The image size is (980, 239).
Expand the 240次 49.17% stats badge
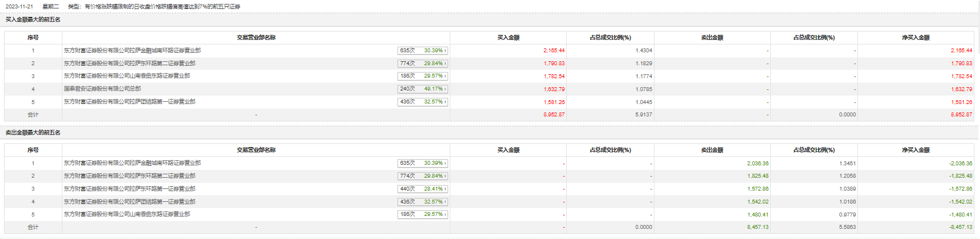click(423, 89)
